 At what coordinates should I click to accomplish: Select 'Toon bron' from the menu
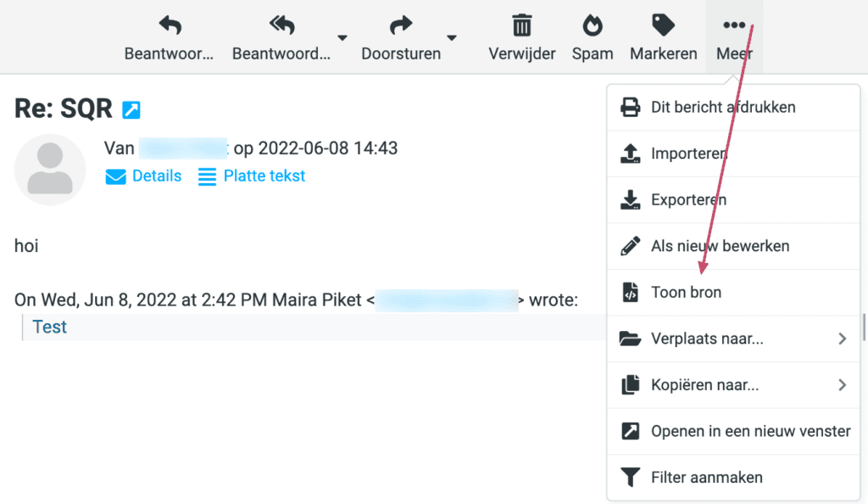tap(686, 293)
